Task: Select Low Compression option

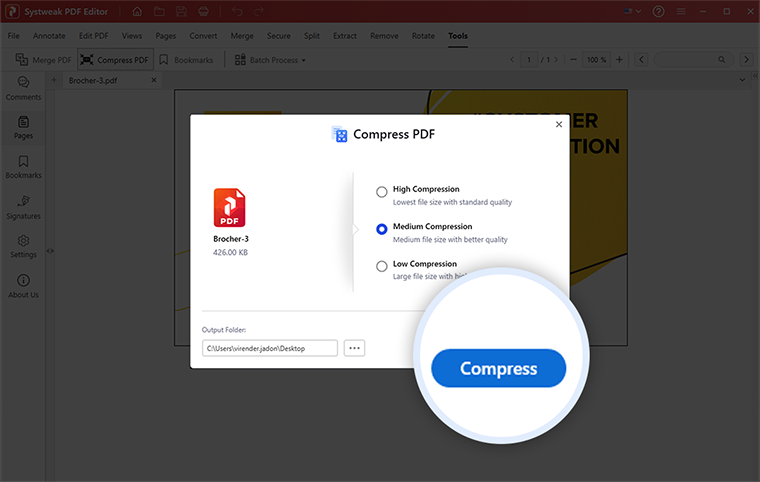Action: [381, 266]
